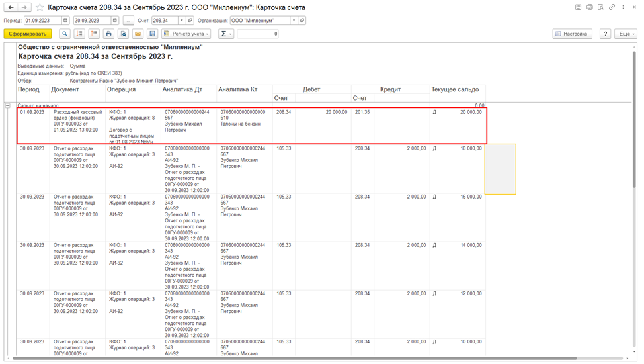
Task: Click the horizontal scrollbar at the bottom
Action: [x=294, y=358]
